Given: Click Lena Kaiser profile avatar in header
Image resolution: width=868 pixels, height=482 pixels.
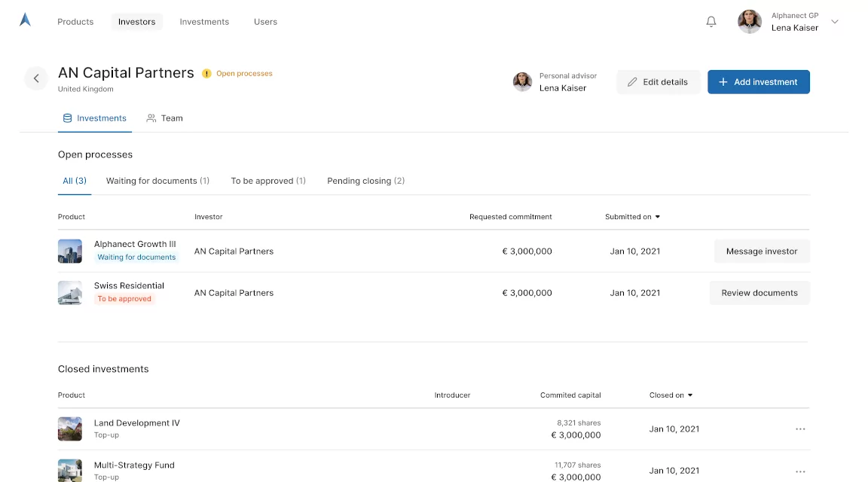Looking at the screenshot, I should 750,22.
